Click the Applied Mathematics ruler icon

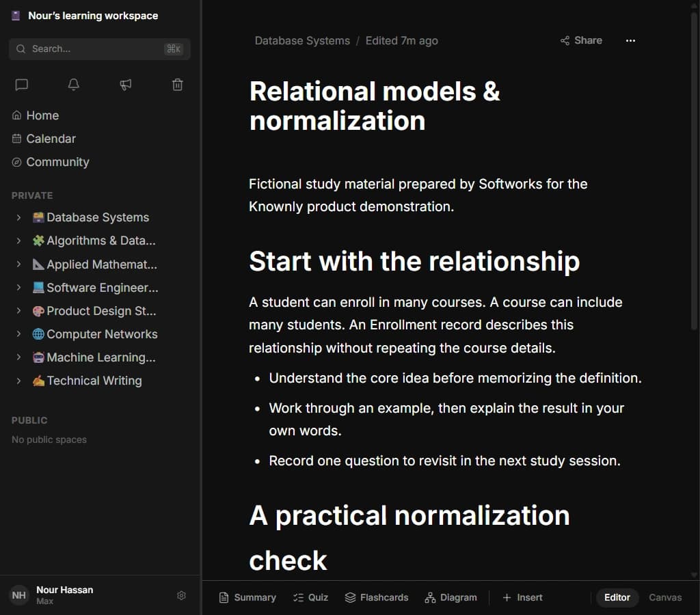[x=38, y=264]
